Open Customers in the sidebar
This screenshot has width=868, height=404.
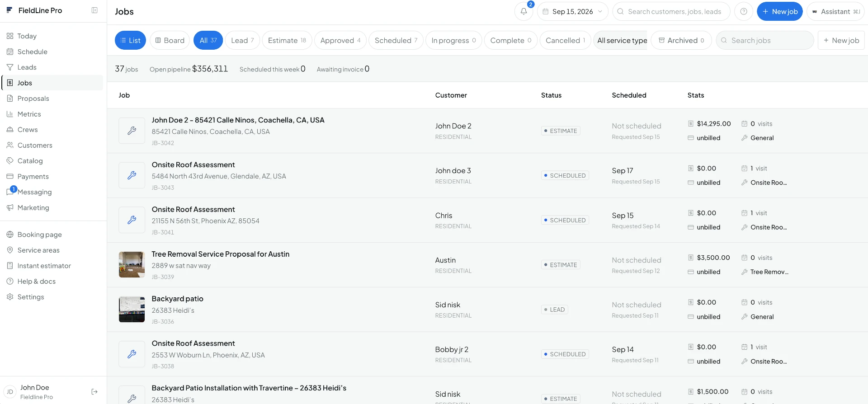(52, 146)
